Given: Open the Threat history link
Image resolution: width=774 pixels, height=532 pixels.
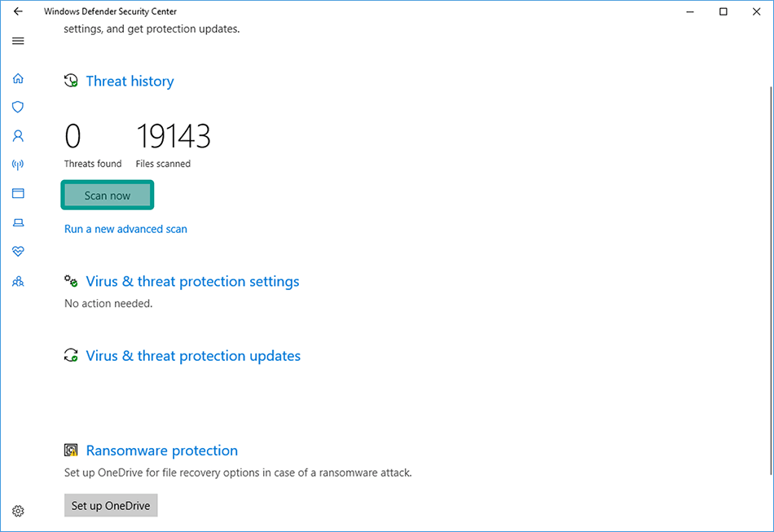Looking at the screenshot, I should [130, 81].
